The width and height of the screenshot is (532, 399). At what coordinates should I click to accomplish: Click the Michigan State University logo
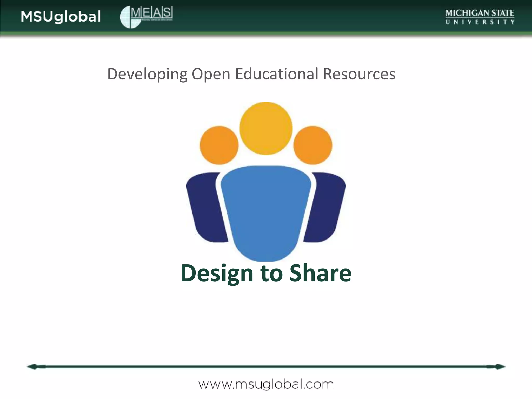[x=480, y=17]
